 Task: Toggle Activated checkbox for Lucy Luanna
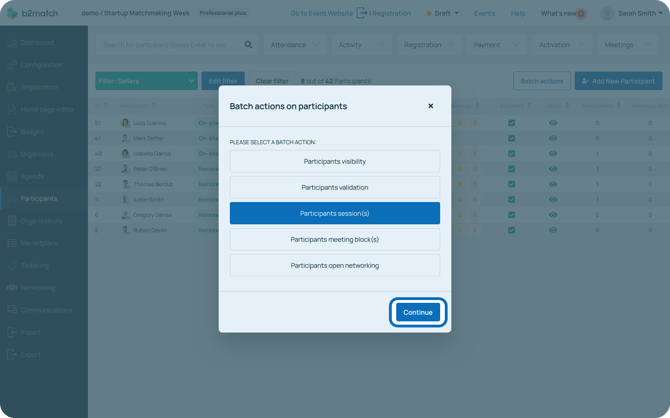pos(511,123)
